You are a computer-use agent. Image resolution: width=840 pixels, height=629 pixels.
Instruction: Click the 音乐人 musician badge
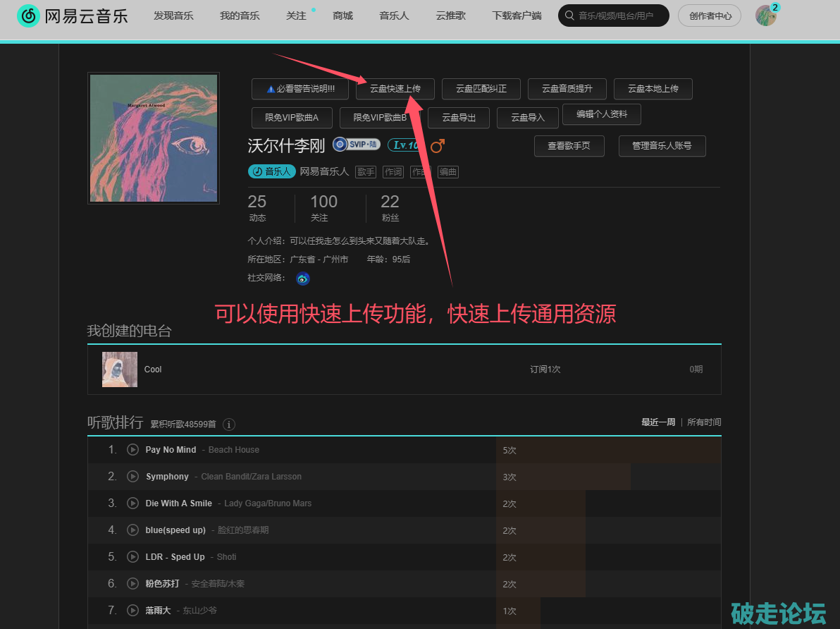pos(271,171)
